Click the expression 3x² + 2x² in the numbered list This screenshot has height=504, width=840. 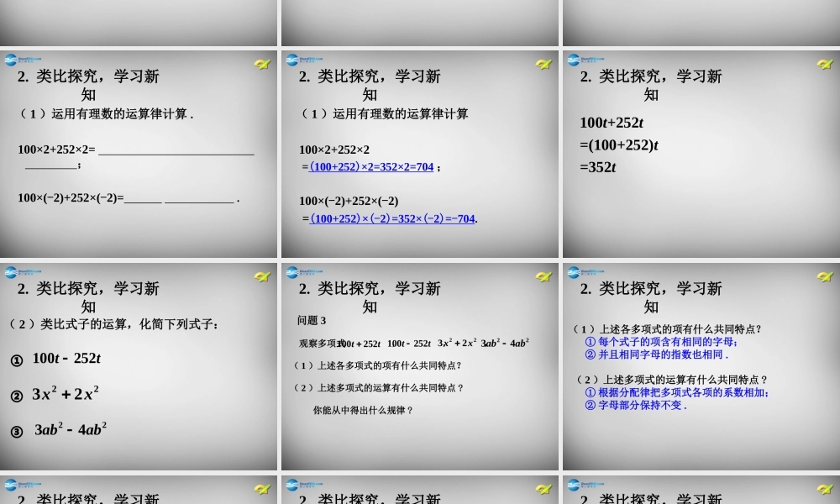click(x=66, y=394)
